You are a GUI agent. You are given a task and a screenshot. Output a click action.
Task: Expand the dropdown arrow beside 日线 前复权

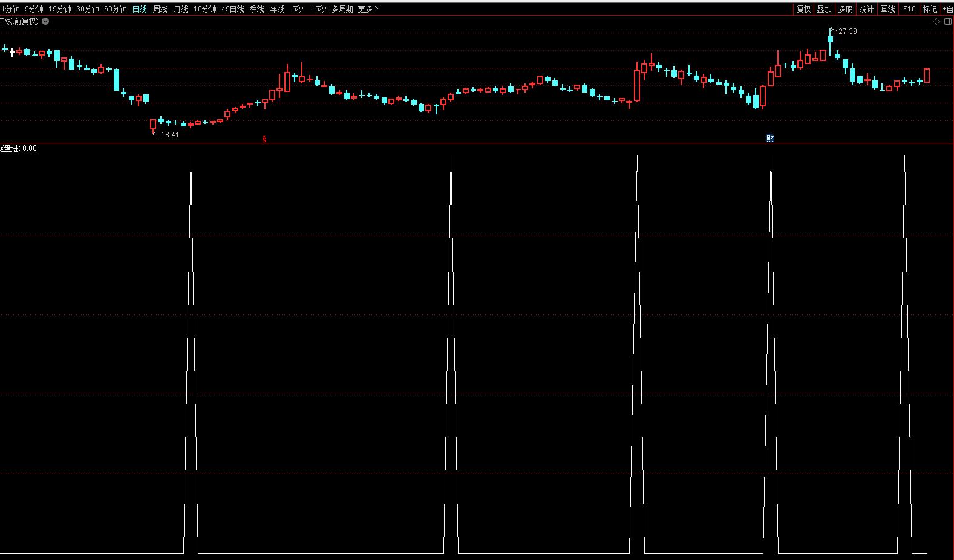tap(45, 21)
